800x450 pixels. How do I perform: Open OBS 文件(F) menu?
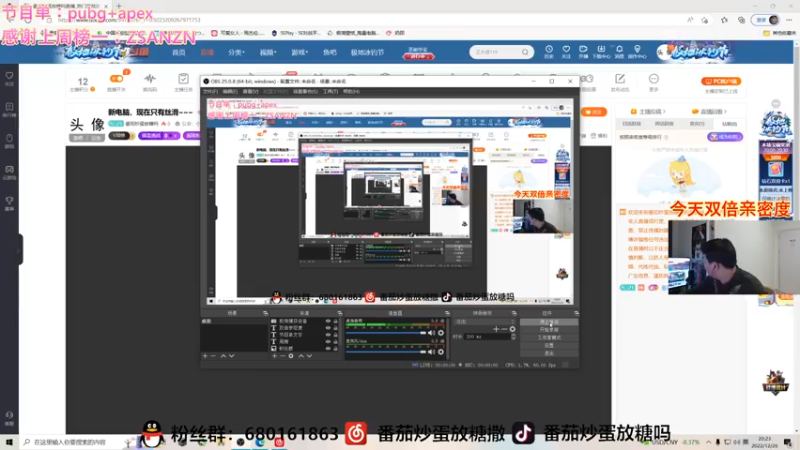210,91
